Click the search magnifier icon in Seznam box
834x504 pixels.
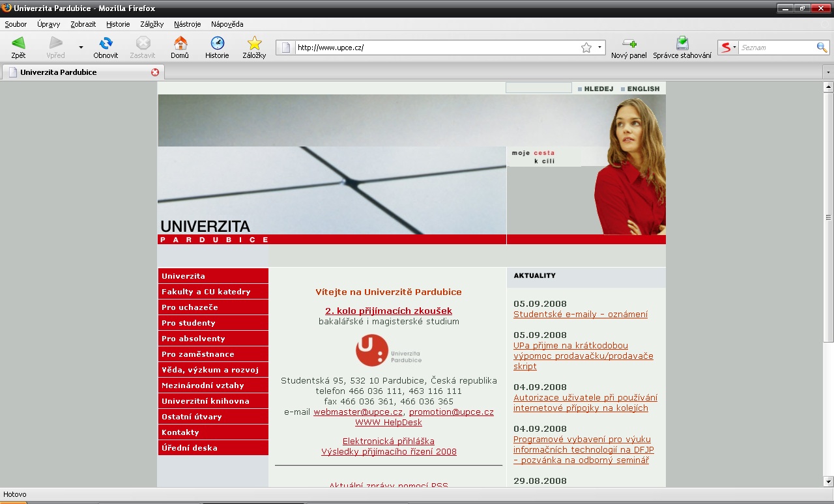click(822, 48)
